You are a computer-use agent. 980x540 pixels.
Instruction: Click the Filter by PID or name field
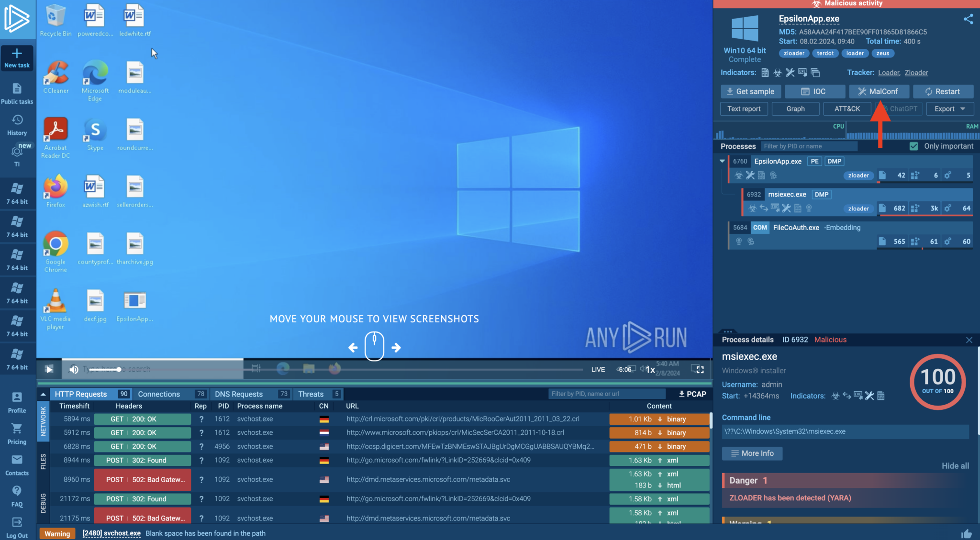coord(809,146)
